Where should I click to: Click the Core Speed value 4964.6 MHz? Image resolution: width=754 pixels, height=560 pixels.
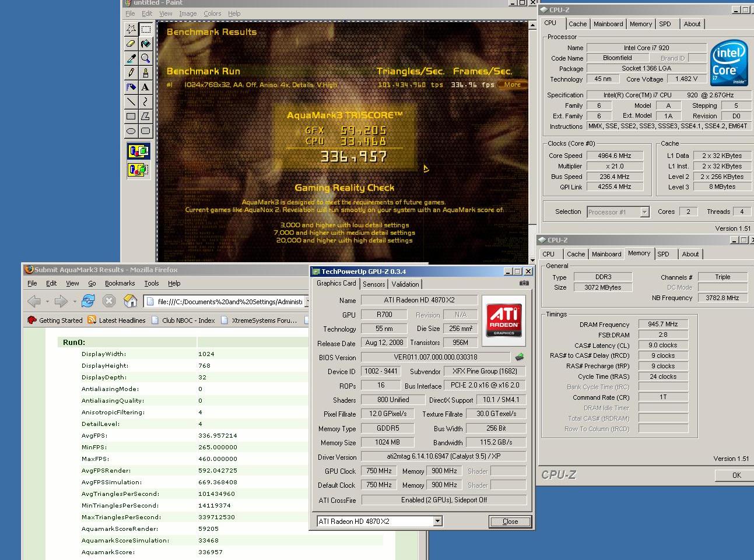615,156
